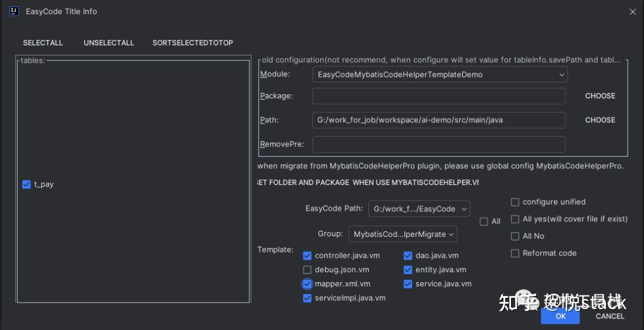Click the UNSELECTALL button
Screen dimensions: 644x330
pos(109,43)
